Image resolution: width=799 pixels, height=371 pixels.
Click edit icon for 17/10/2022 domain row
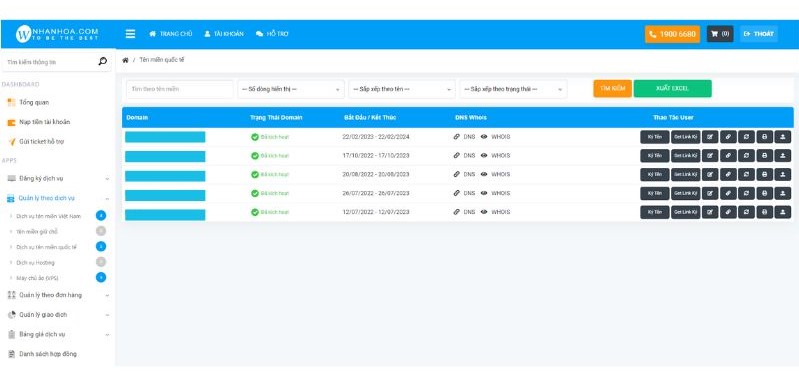click(710, 155)
